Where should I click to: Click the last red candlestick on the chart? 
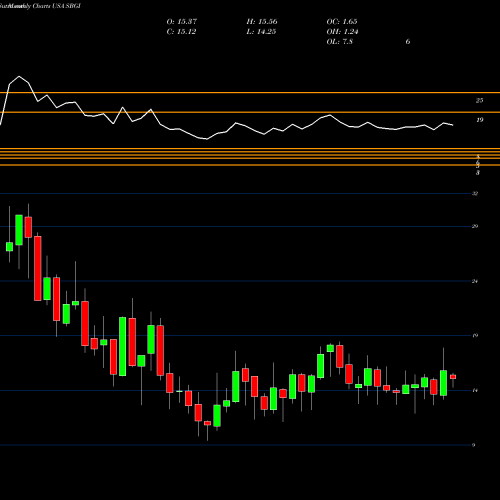453,377
